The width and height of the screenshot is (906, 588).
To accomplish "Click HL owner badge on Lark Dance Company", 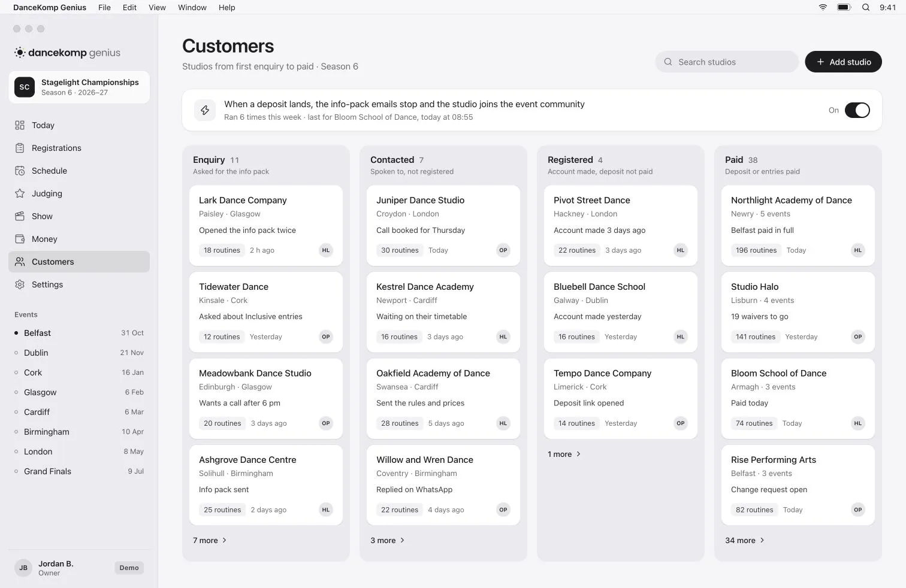I will [326, 250].
